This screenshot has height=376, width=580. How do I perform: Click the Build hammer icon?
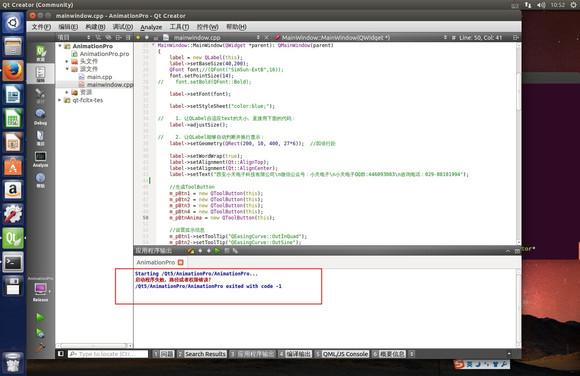pos(40,347)
